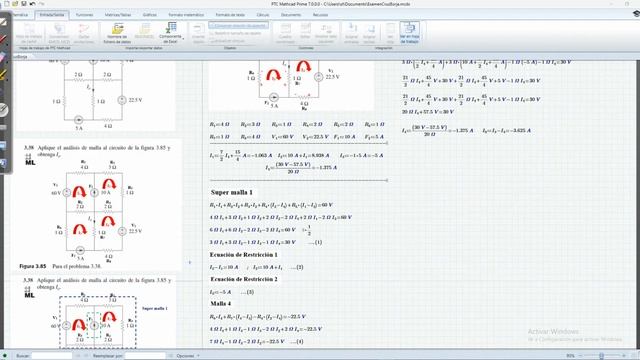Image resolution: width=640 pixels, height=360 pixels.
Task: Switch to the Documento ribbon tab
Action: tap(291, 15)
